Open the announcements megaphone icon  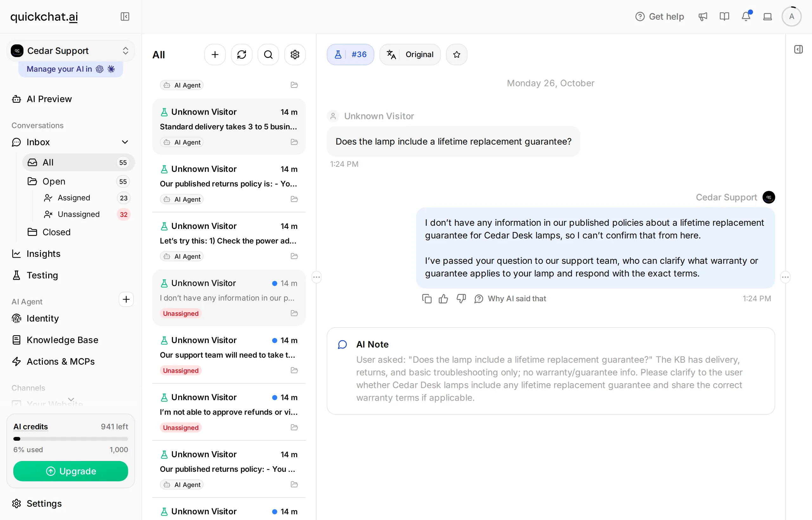pyautogui.click(x=703, y=16)
